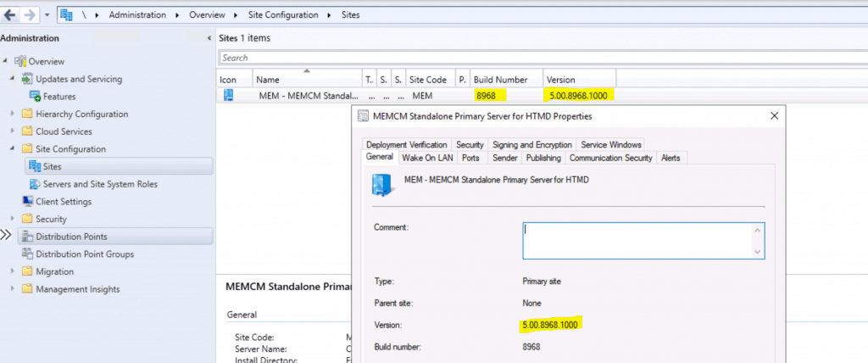868x363 pixels.
Task: Click inside the Comment text box
Action: click(644, 241)
